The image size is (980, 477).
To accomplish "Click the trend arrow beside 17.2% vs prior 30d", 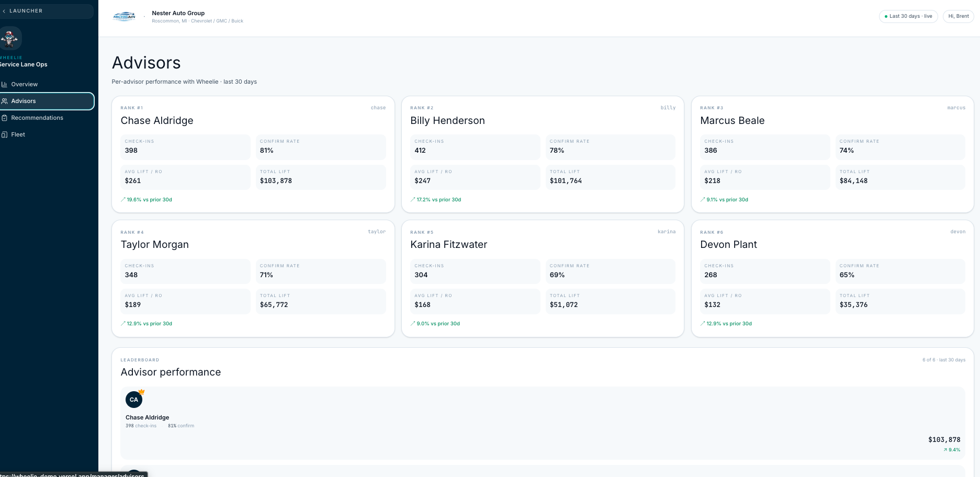I will pos(413,200).
